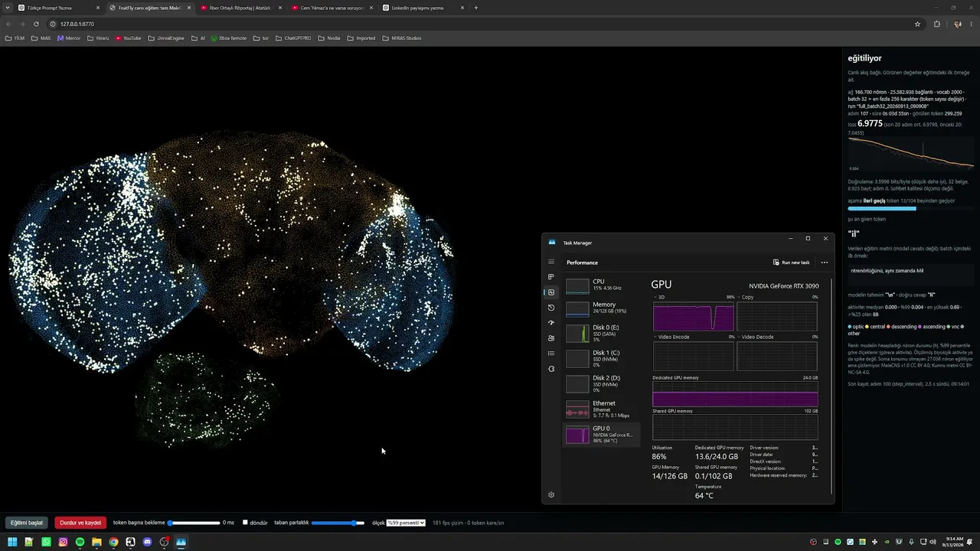980x551 pixels.
Task: Open the Details list icon in Task Manager
Action: 551,354
